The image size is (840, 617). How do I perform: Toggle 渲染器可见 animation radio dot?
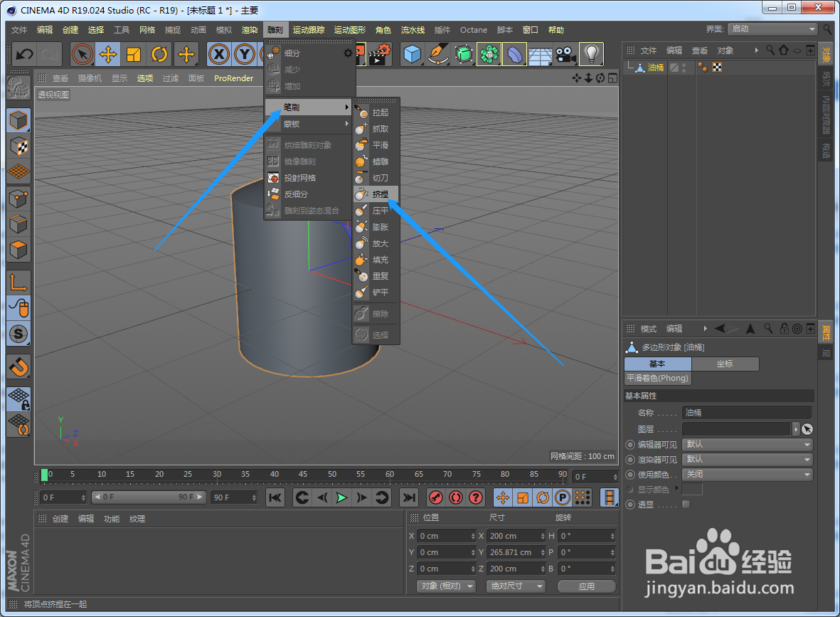coord(630,460)
